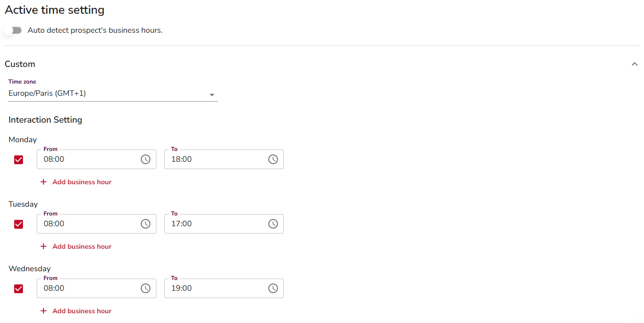Click plus icon under Monday hours

point(43,182)
